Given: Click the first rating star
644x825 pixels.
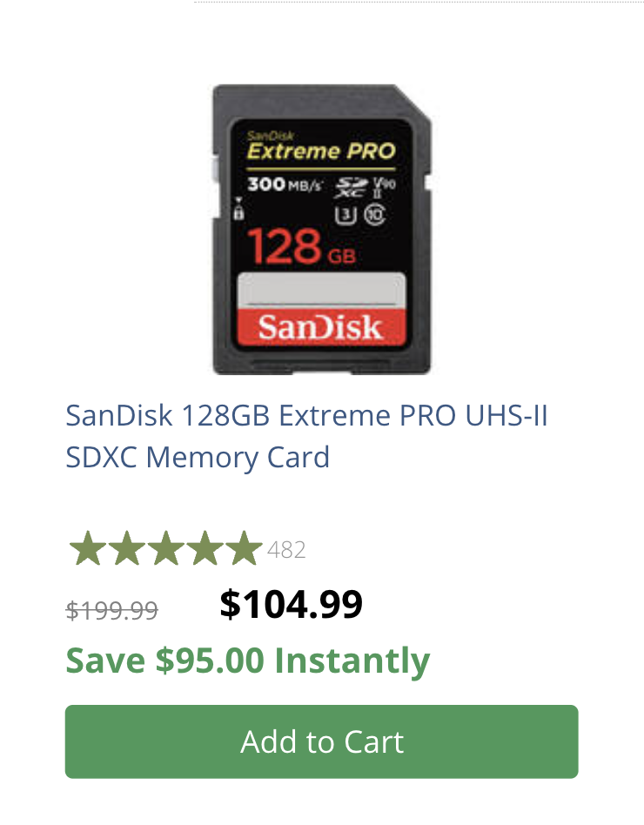Looking at the screenshot, I should [x=87, y=549].
